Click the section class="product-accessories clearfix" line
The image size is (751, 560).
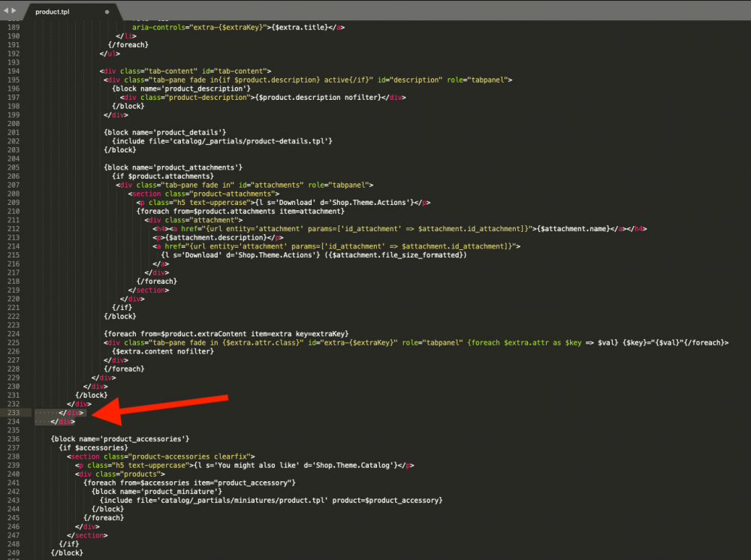(161, 456)
